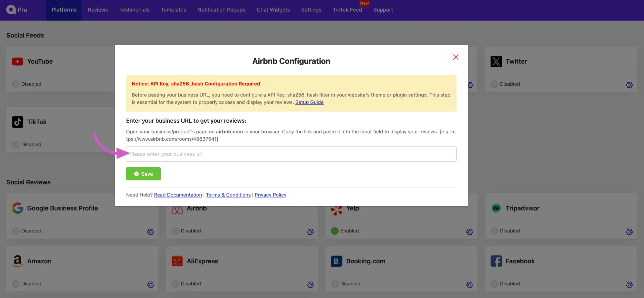This screenshot has width=644, height=298.
Task: Open the TikTok Feed menu item
Action: (x=347, y=10)
